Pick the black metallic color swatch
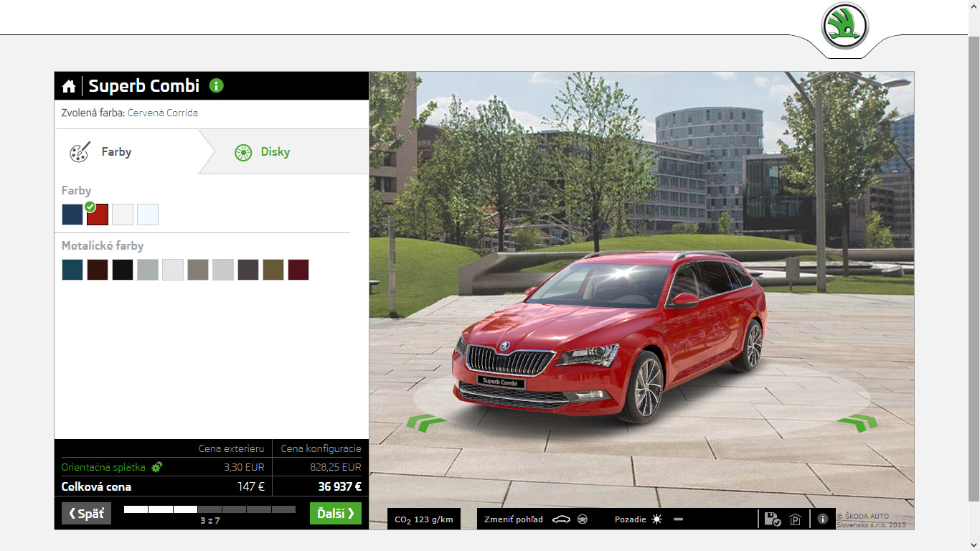This screenshot has width=980, height=551. [x=123, y=270]
